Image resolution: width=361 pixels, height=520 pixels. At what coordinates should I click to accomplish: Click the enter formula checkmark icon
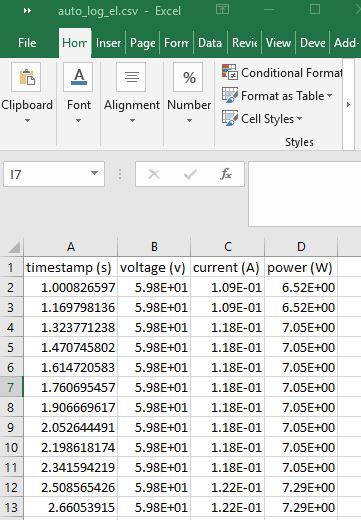(190, 174)
